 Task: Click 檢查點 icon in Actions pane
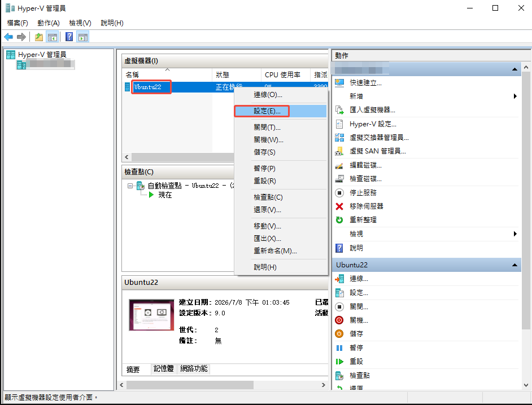(x=339, y=376)
